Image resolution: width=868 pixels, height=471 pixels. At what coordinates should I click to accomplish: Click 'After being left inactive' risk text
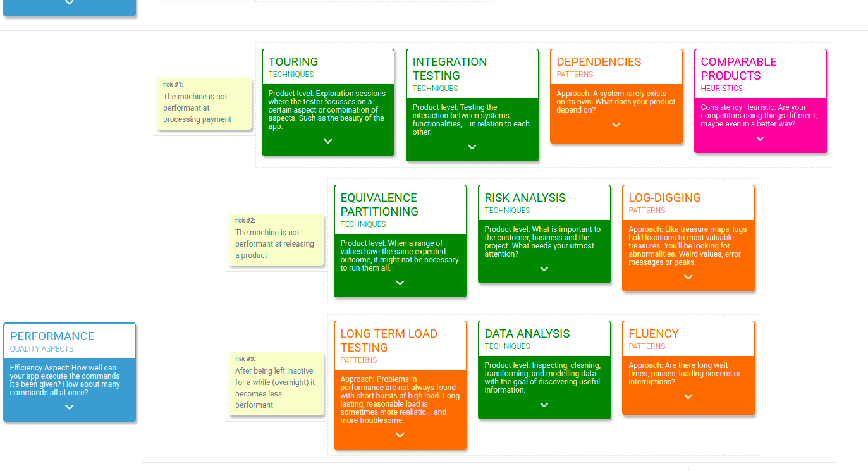[x=275, y=388]
